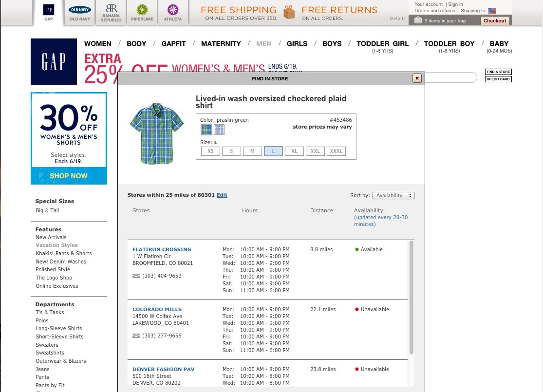This screenshot has height=392, width=543.
Task: Open Orders and returns link
Action: click(434, 11)
